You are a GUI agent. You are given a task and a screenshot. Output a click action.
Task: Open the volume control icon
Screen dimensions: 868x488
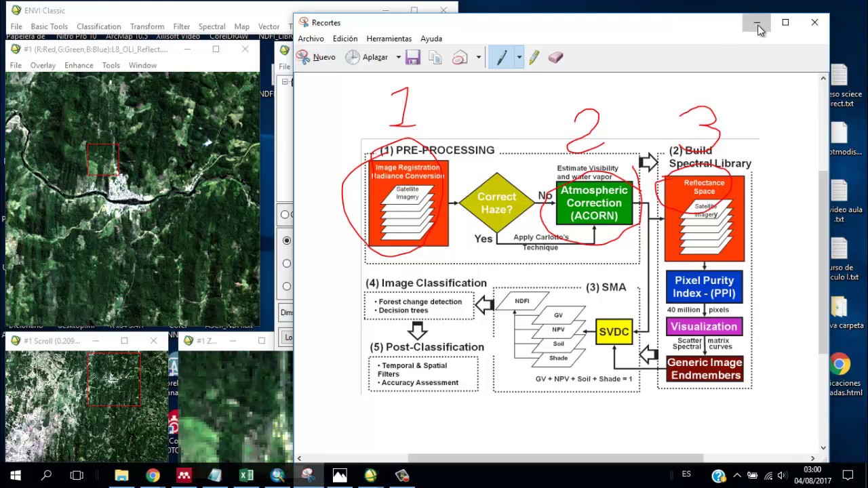[x=783, y=476]
